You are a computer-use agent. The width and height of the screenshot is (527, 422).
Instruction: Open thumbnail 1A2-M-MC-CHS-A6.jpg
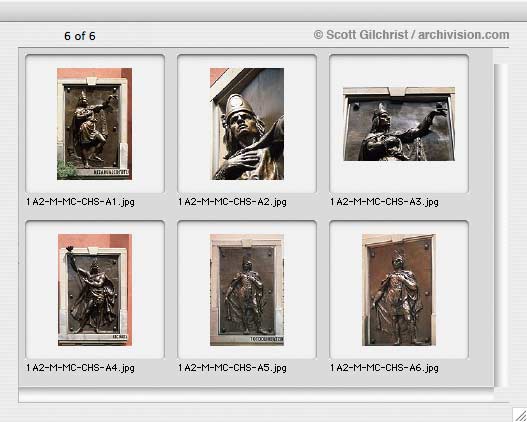click(399, 290)
